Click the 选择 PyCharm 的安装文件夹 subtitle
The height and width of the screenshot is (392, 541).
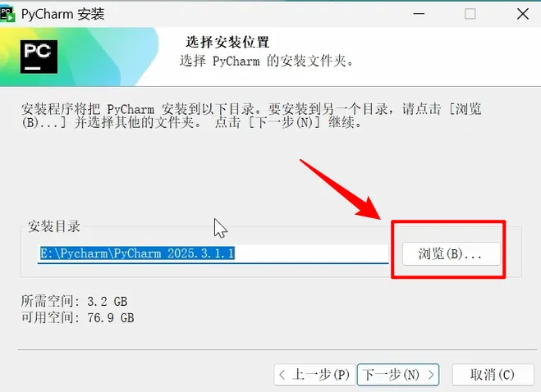pos(267,62)
